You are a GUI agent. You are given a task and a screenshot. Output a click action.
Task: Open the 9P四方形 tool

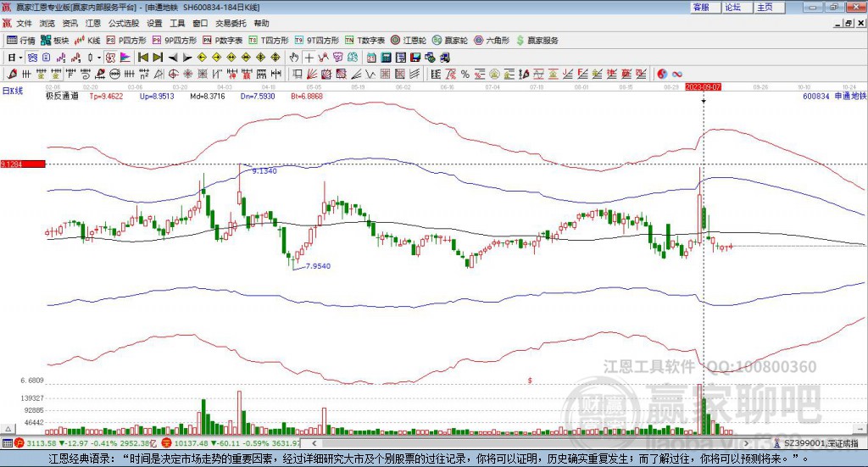175,41
